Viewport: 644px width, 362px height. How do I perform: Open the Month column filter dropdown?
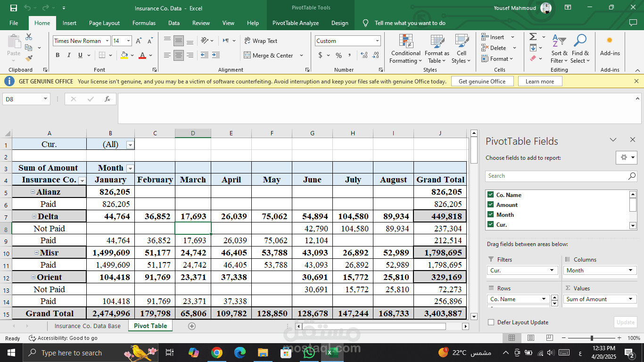pos(130,168)
